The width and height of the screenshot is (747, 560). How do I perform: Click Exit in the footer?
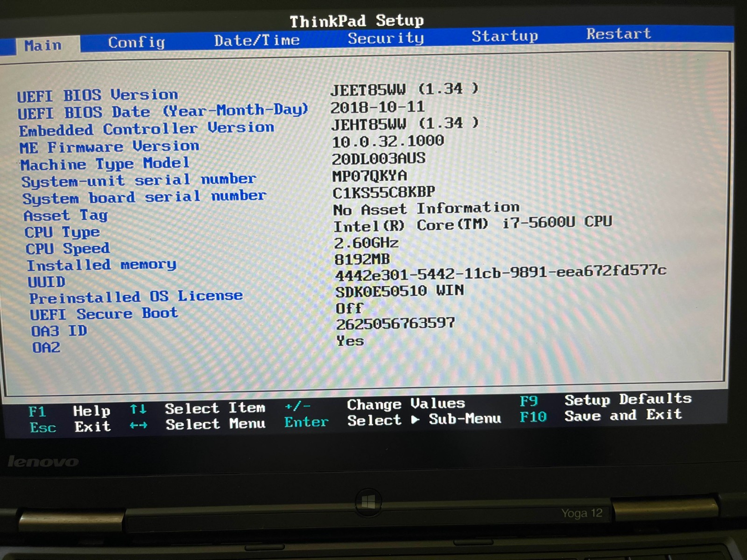pos(92,427)
